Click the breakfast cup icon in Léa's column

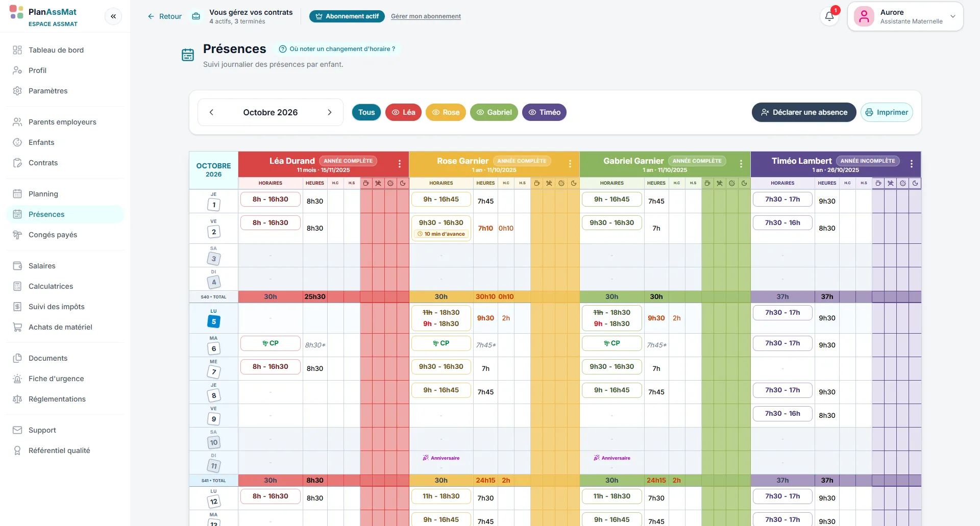tap(366, 183)
